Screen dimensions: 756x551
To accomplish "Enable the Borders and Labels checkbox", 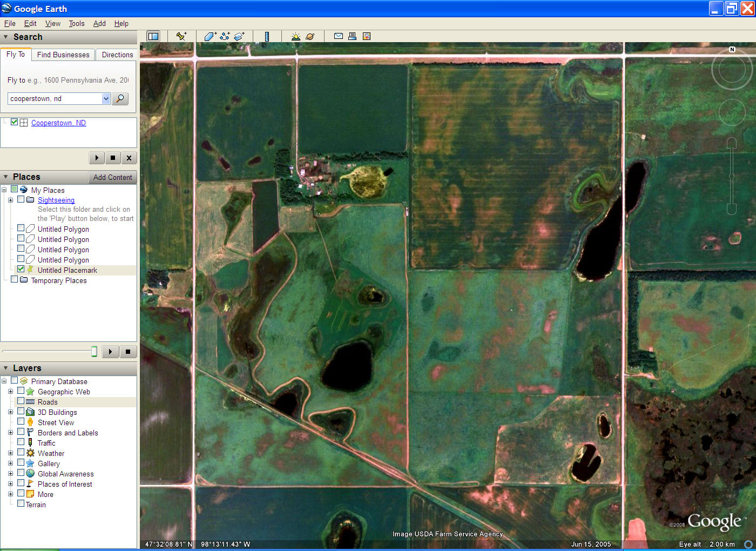I will [21, 432].
